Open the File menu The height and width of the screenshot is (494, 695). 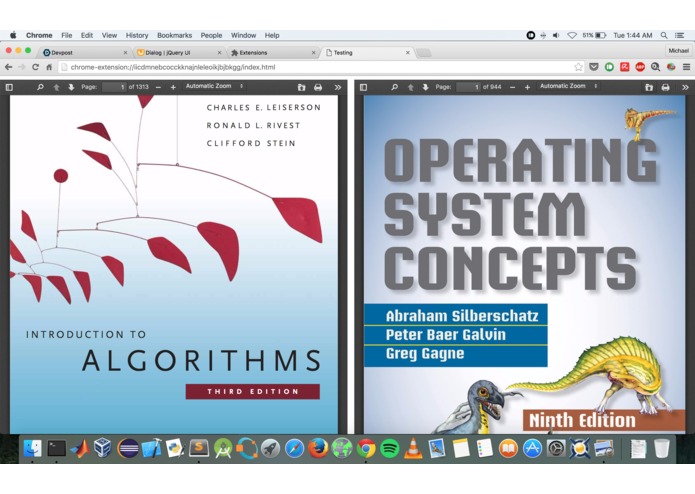(x=66, y=35)
